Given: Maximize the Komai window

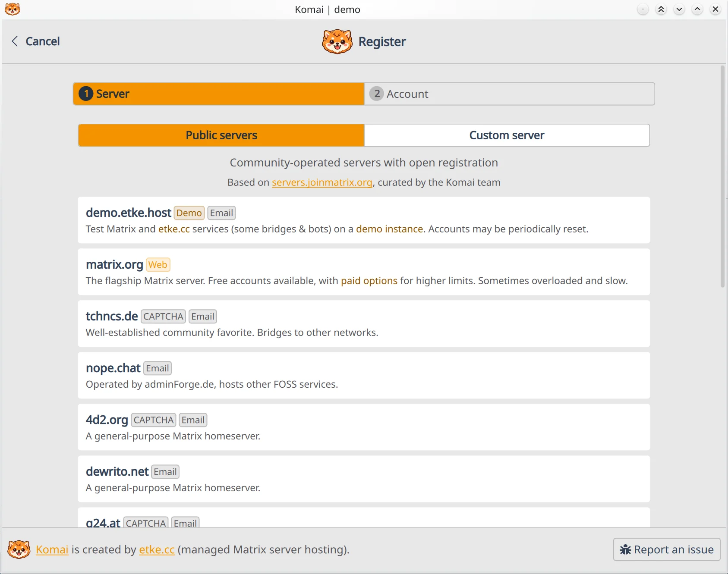Looking at the screenshot, I should [697, 9].
